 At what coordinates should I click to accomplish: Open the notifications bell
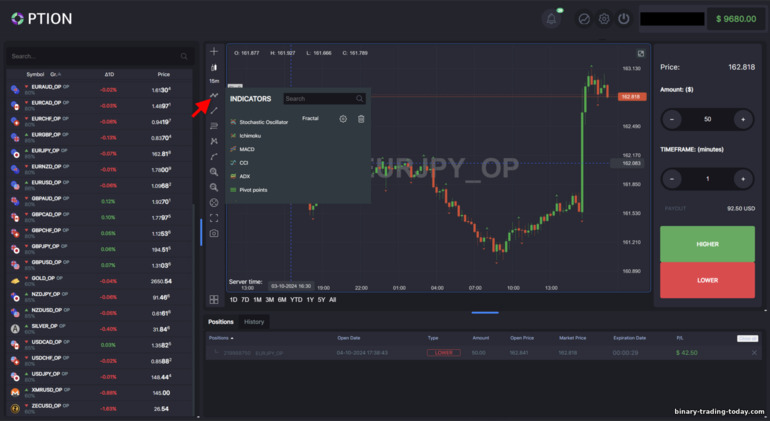[551, 19]
